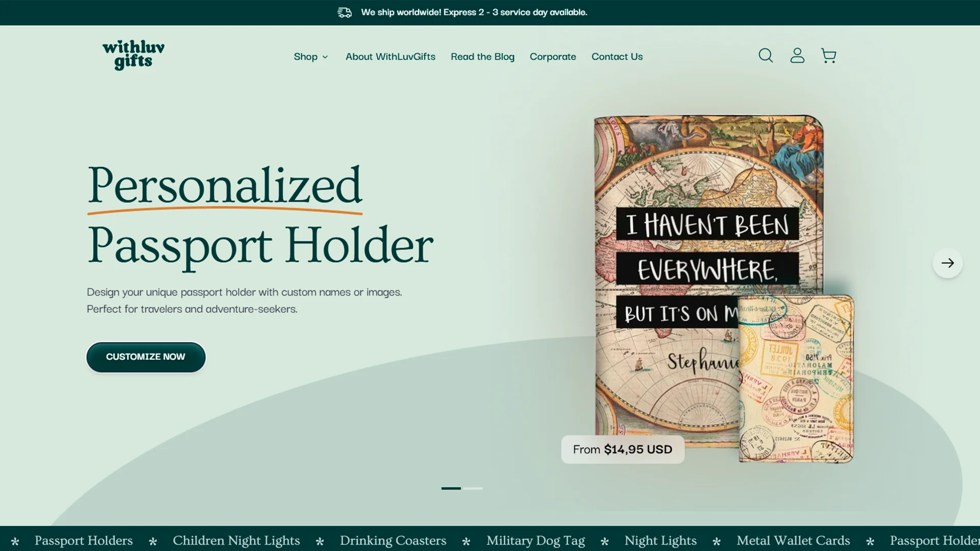Viewport: 980px width, 551px height.
Task: Open the user account icon
Action: (797, 56)
